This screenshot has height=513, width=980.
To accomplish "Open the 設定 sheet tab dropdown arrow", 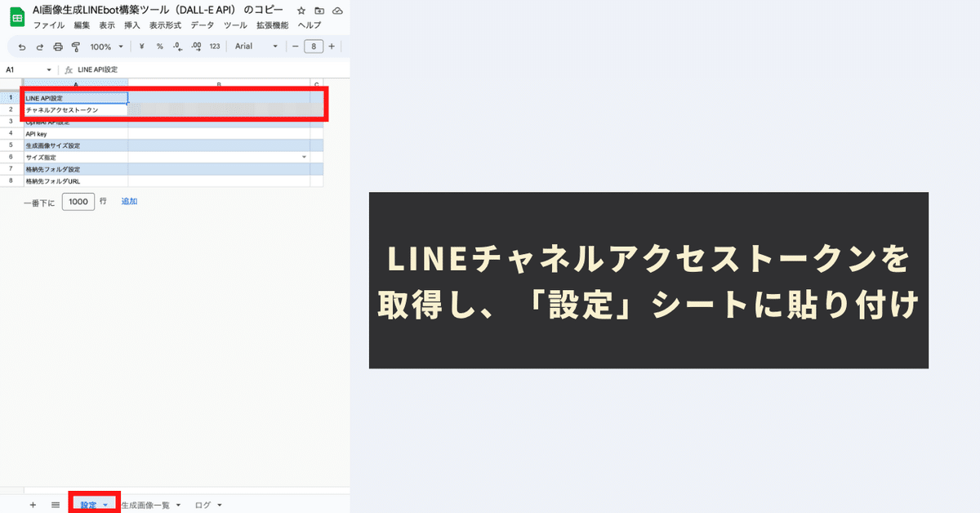I will pos(105,504).
